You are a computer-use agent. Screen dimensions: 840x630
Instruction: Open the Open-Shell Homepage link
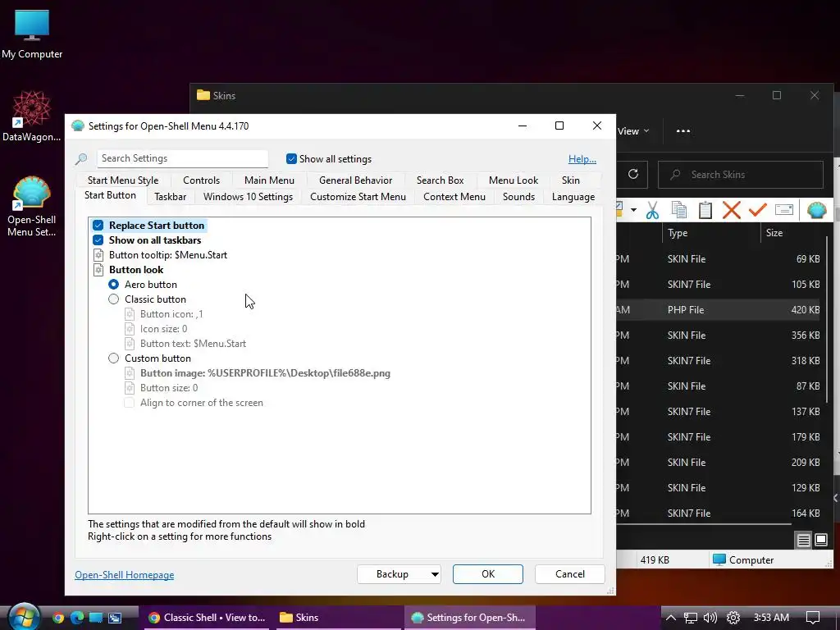125,575
